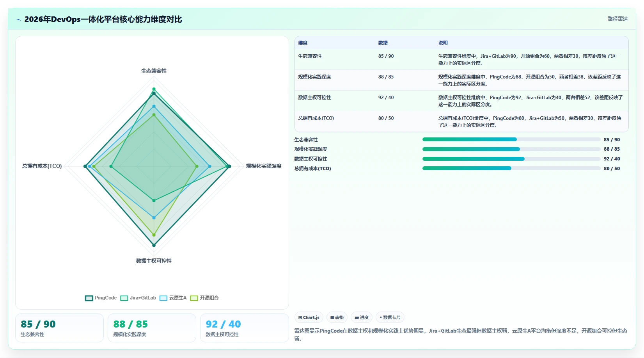Image resolution: width=644 pixels, height=358 pixels.
Task: Click the 说明 column header
Action: pyautogui.click(x=443, y=43)
